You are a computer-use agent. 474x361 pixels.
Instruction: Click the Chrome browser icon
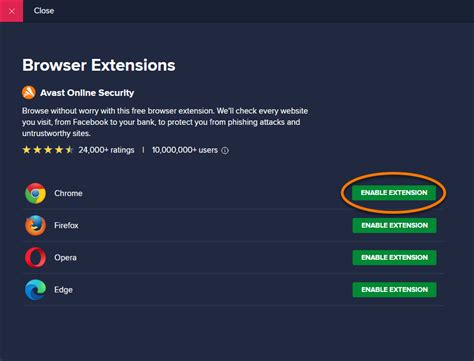pos(35,193)
